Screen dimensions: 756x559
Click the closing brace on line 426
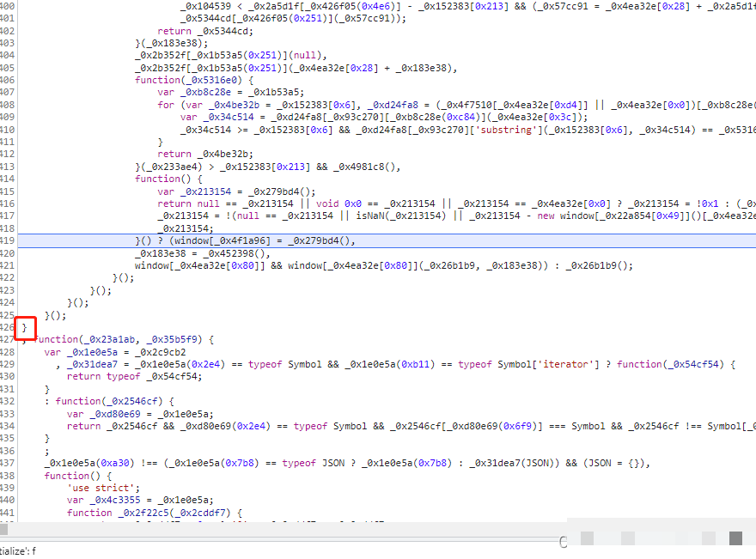(x=25, y=327)
